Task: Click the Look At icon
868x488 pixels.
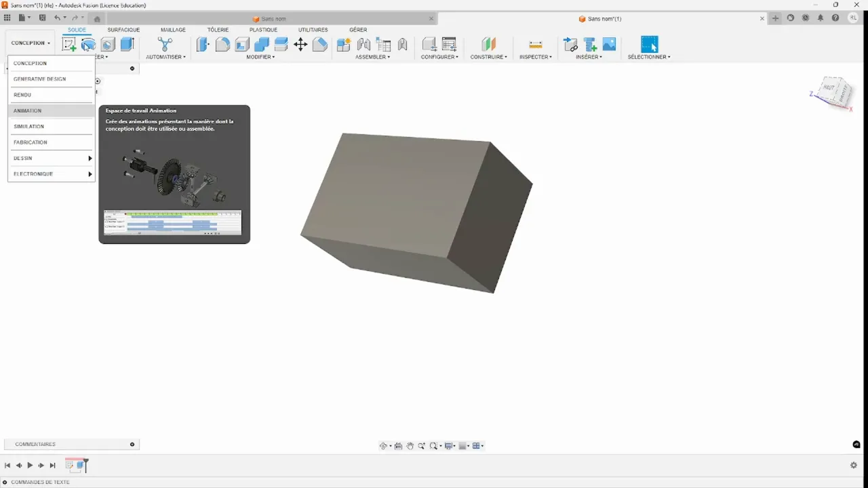Action: (x=399, y=446)
